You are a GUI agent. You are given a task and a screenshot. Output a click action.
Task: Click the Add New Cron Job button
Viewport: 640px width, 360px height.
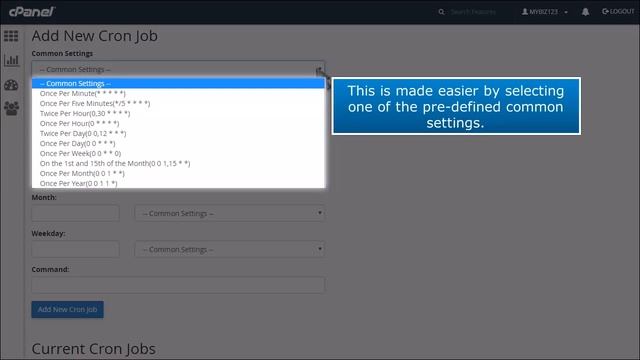[67, 309]
